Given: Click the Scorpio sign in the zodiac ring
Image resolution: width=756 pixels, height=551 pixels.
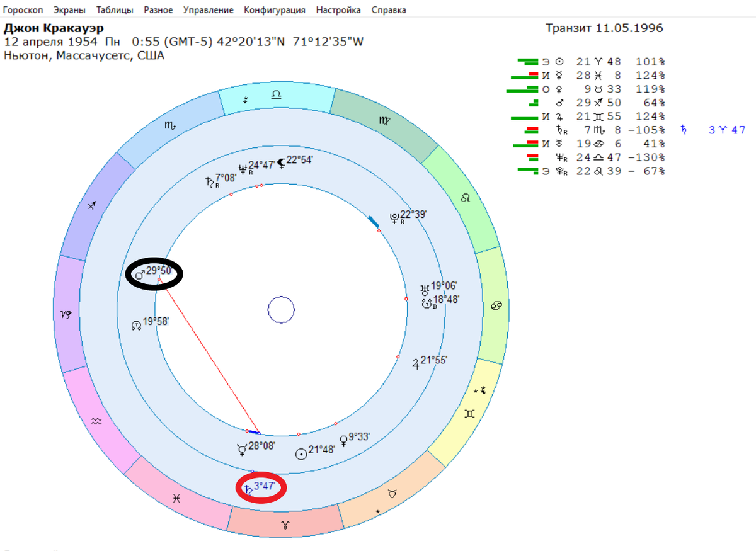Looking at the screenshot, I should coord(170,125).
